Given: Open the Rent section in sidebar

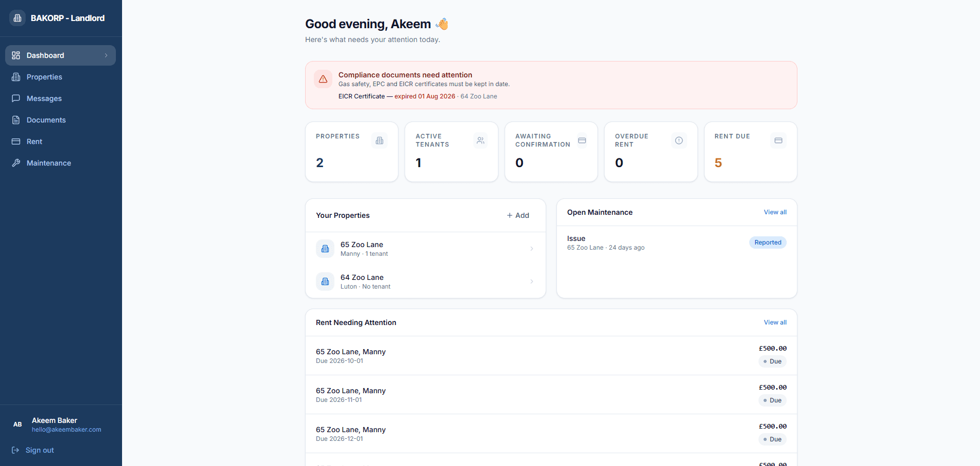Looking at the screenshot, I should (x=61, y=141).
